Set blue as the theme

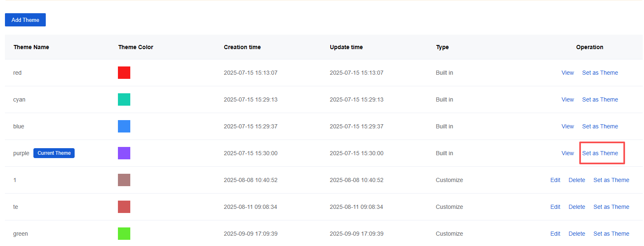tap(600, 126)
